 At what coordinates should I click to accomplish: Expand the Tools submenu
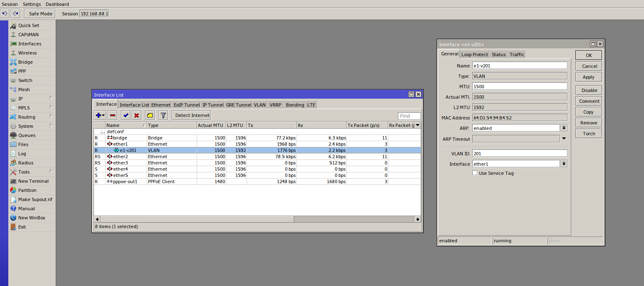51,172
